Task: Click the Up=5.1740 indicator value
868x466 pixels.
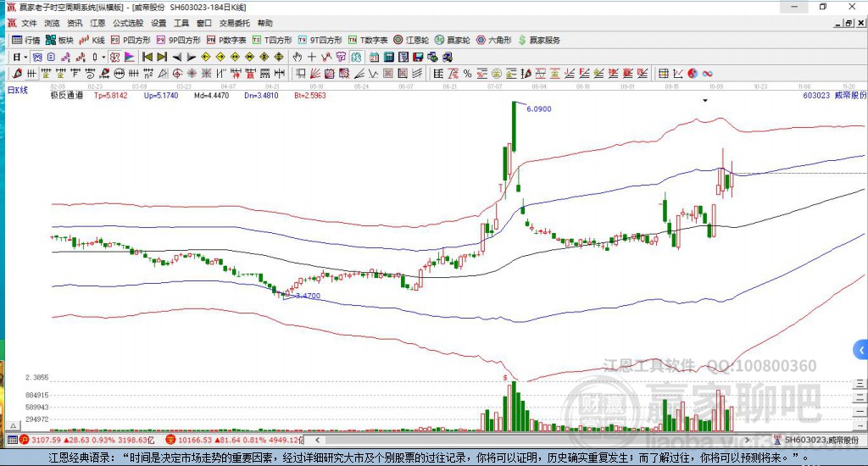Action: click(161, 95)
